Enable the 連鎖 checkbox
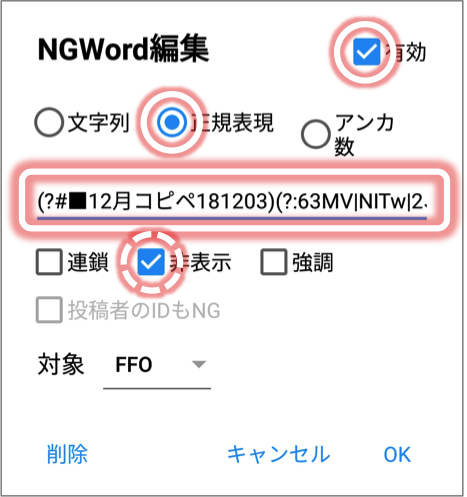 point(49,262)
